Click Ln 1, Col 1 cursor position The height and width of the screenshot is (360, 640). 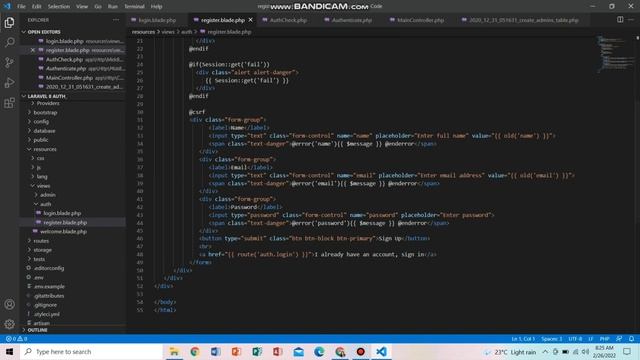click(523, 339)
